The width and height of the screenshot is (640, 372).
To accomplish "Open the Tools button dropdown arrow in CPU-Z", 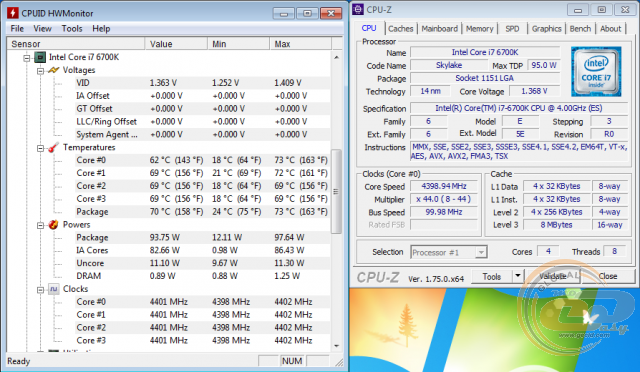I will pyautogui.click(x=518, y=276).
